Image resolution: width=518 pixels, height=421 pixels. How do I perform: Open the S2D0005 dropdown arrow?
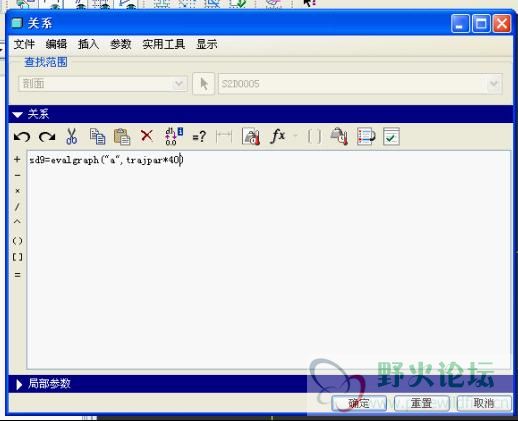coord(494,84)
